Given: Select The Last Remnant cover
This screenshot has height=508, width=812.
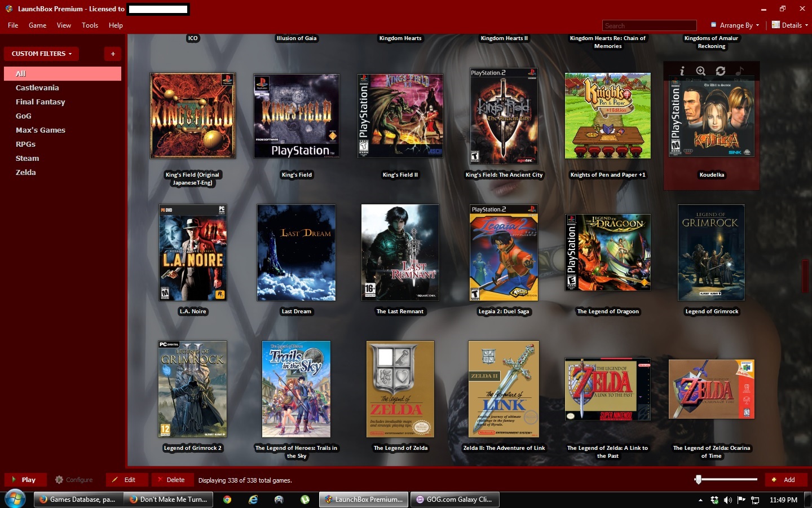Looking at the screenshot, I should (400, 253).
